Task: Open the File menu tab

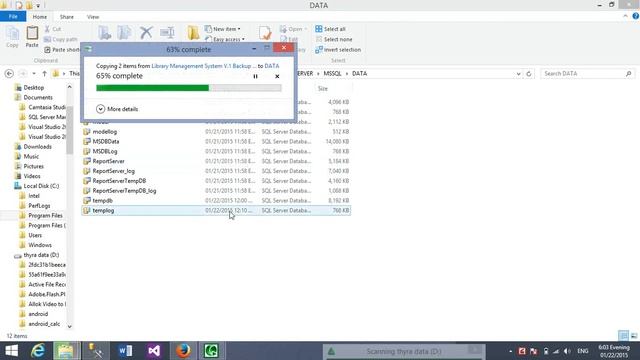Action: tap(13, 17)
